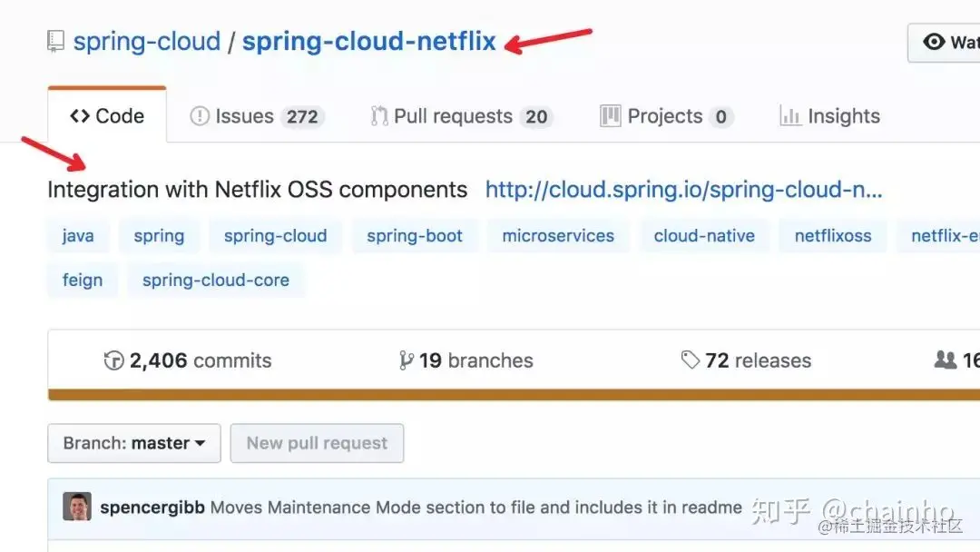980x552 pixels.
Task: Click the Issues exclamation icon
Action: click(x=200, y=116)
